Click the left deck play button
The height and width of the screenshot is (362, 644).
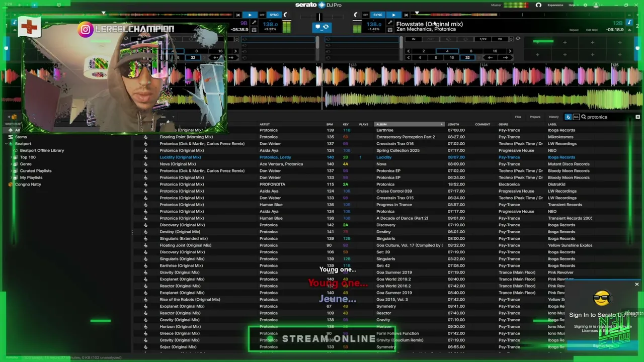click(x=250, y=15)
